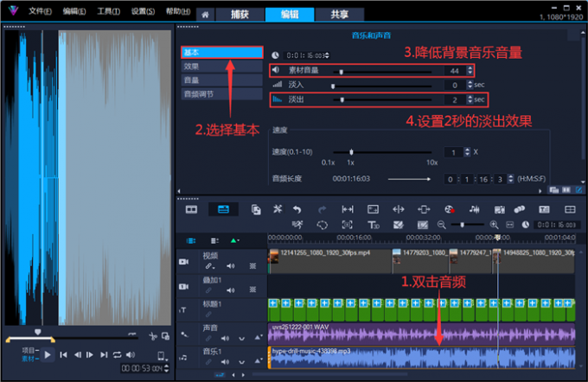Open the preview device size dropdown
This screenshot has height=382, width=588.
point(161,356)
